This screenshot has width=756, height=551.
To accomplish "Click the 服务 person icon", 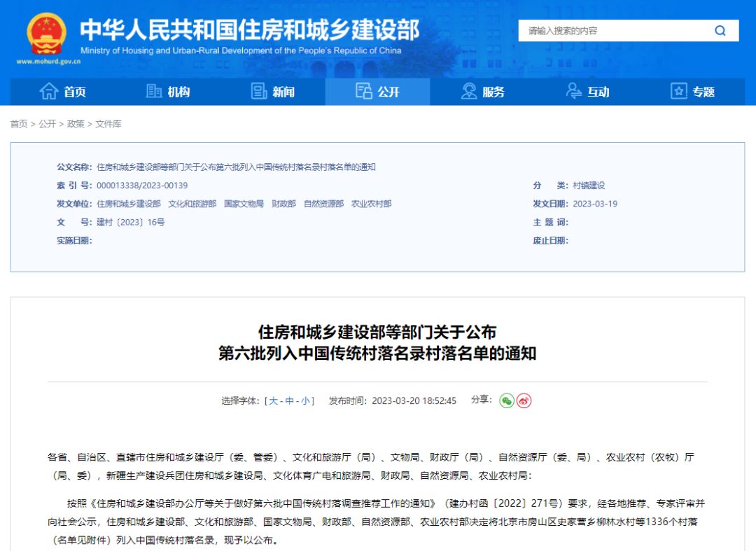I will pyautogui.click(x=469, y=92).
